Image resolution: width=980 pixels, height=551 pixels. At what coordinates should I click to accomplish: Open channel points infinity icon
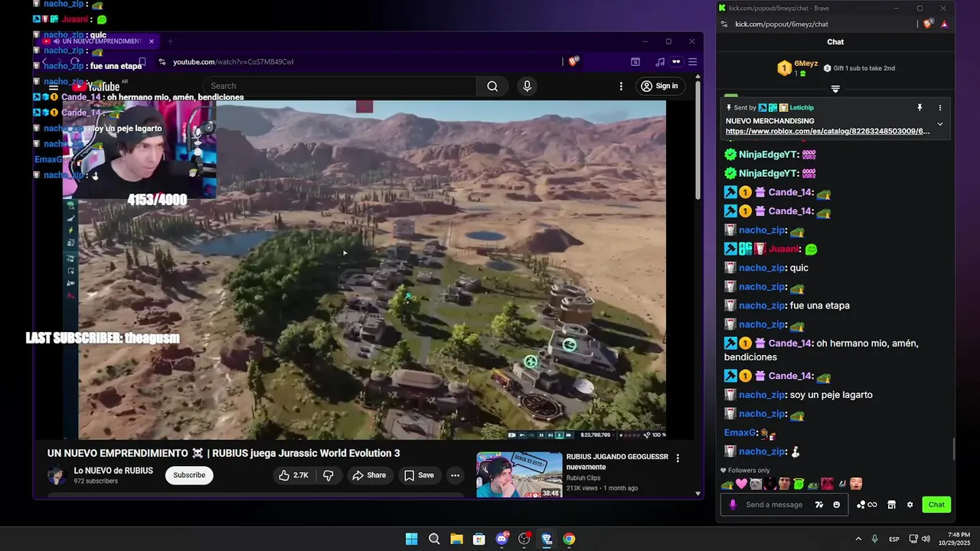click(x=867, y=505)
